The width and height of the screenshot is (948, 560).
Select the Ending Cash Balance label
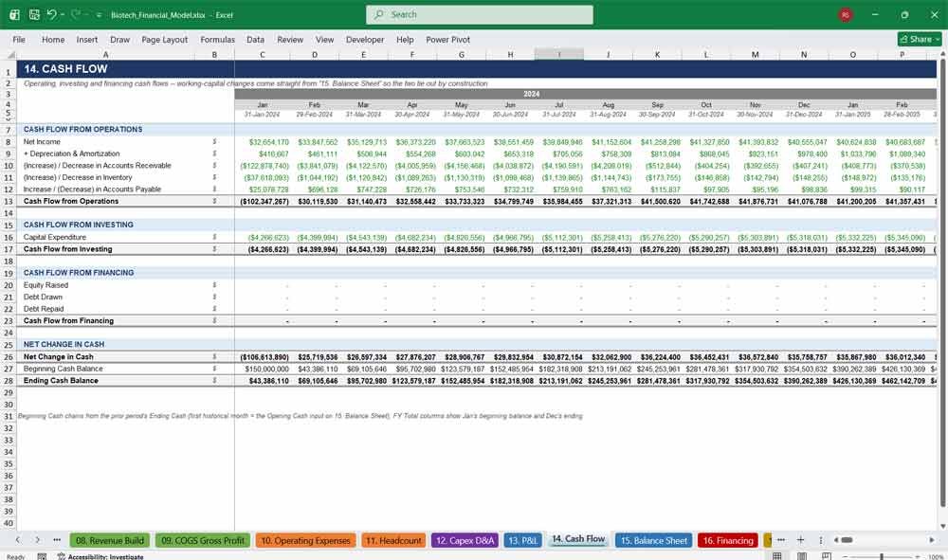click(x=61, y=381)
